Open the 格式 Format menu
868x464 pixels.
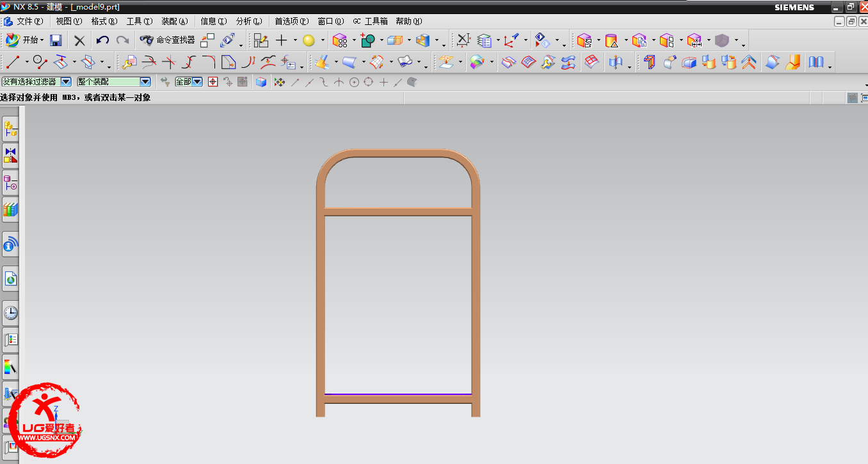click(x=104, y=21)
